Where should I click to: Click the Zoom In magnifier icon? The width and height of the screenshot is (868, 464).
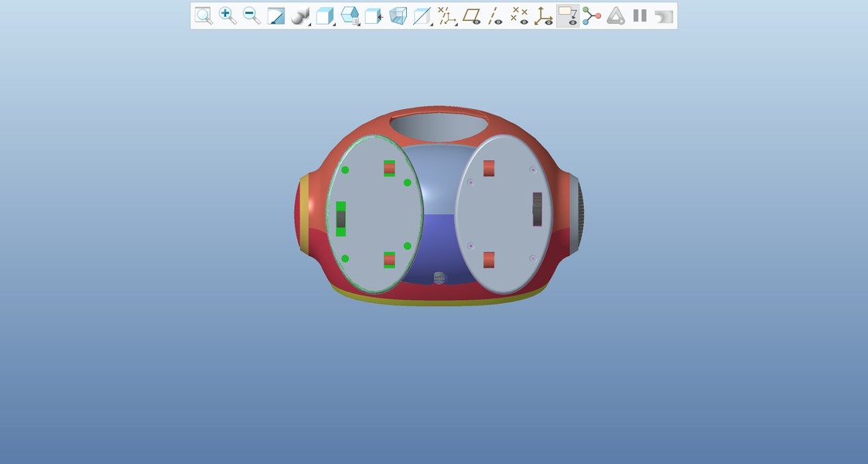point(227,15)
